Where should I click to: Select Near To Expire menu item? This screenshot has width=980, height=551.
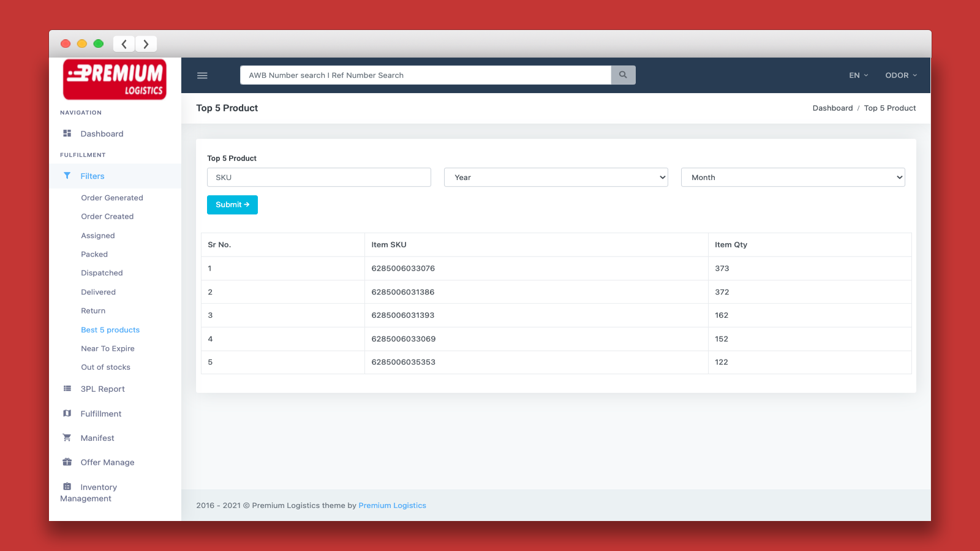(108, 348)
